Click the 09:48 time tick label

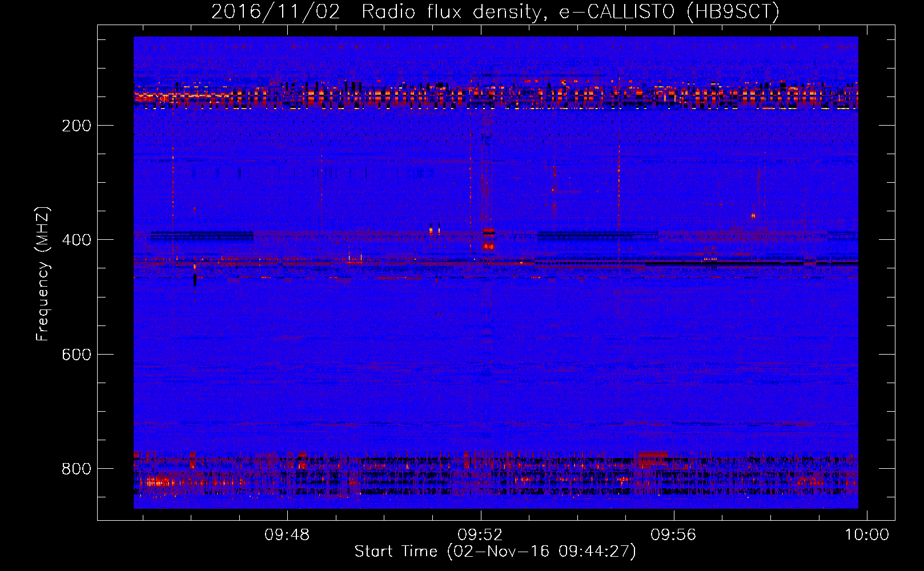287,535
